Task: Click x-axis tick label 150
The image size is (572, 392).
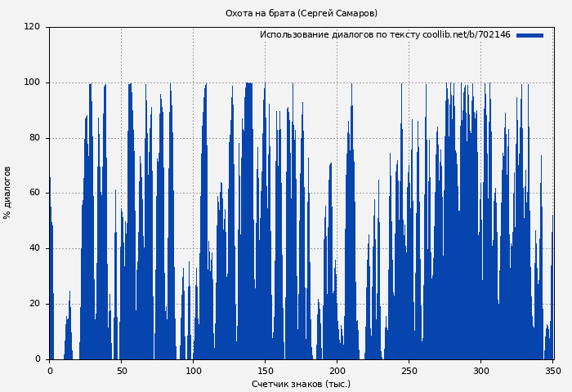Action: click(x=265, y=371)
